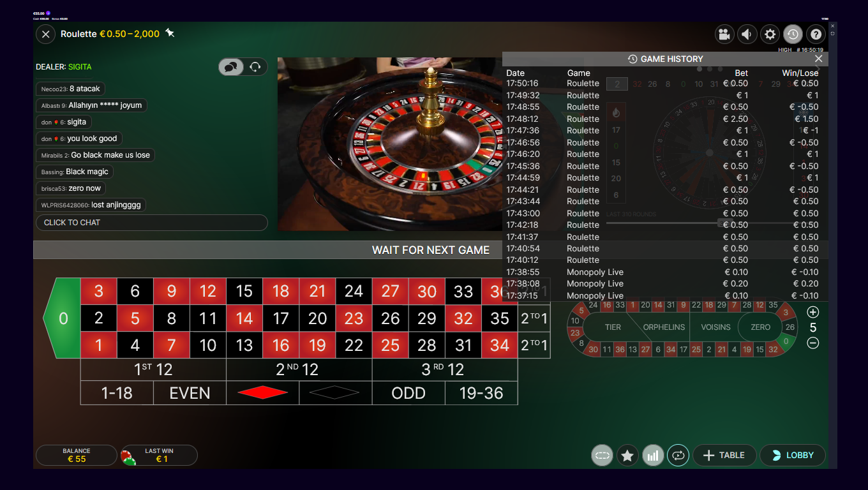
Task: Click the add TABLE button
Action: [x=724, y=456]
